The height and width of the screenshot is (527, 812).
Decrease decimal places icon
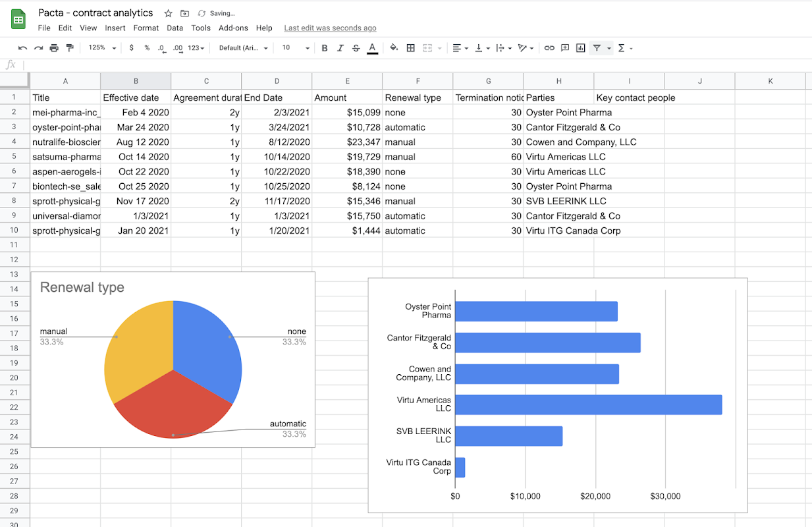point(162,48)
